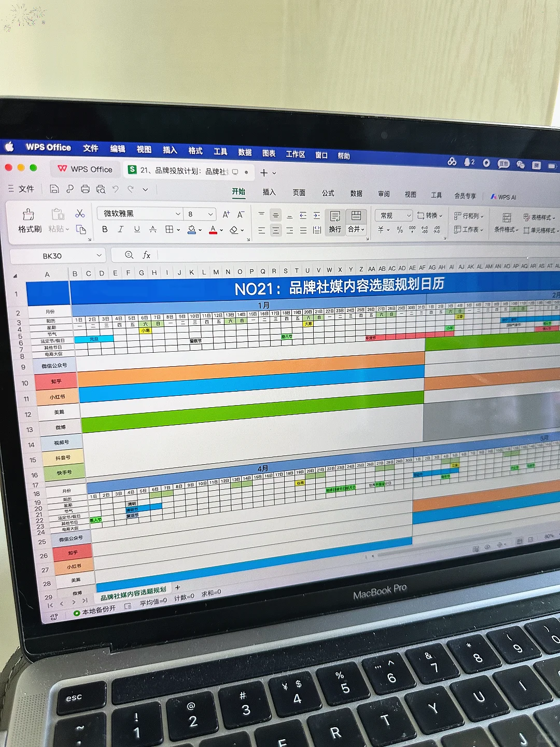Click the WPS Office home tab
The width and height of the screenshot is (560, 747).
85,169
